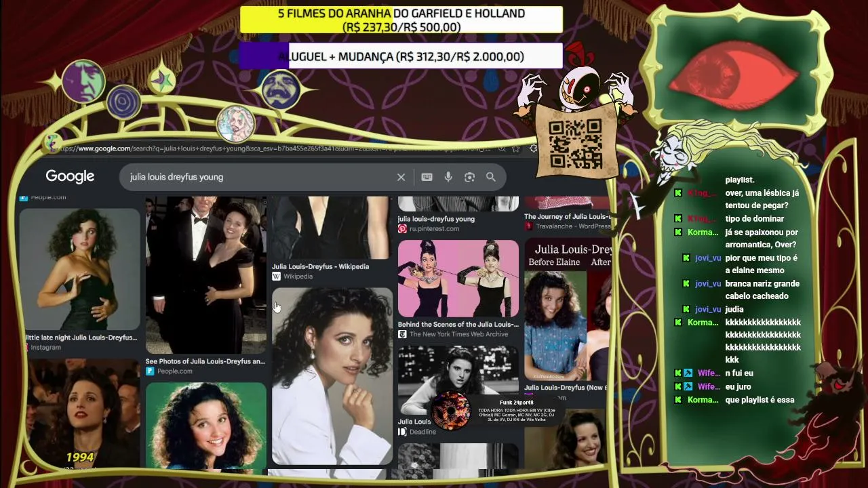This screenshot has height=488, width=868.
Task: Click chat message 'eu juro'
Action: point(738,387)
